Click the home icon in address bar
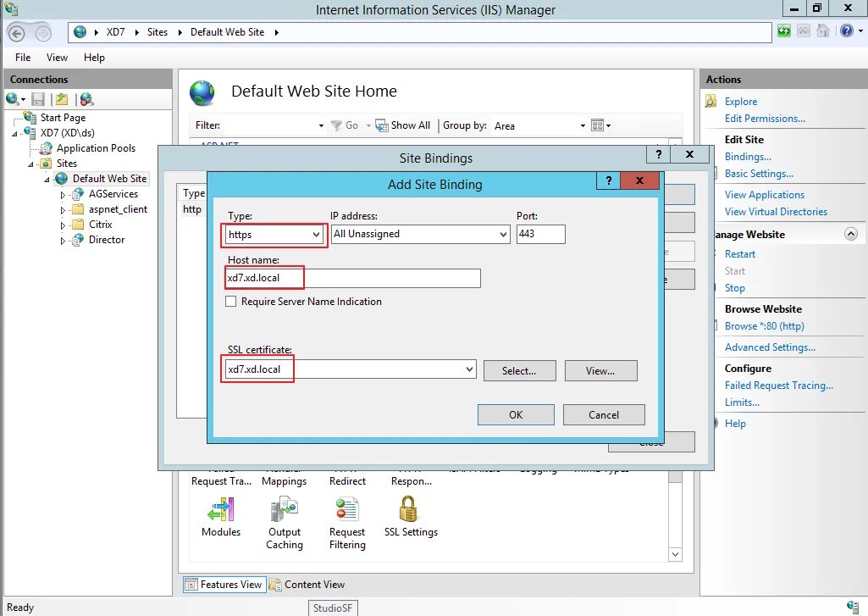Image resolution: width=868 pixels, height=616 pixels. coord(823,31)
